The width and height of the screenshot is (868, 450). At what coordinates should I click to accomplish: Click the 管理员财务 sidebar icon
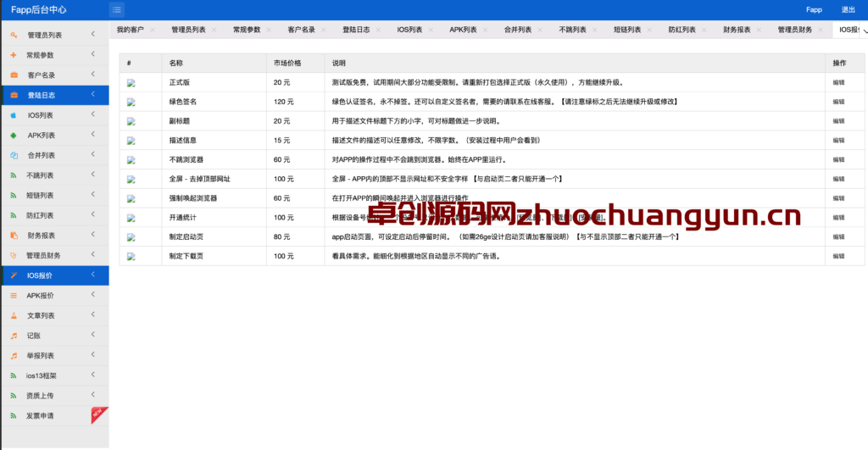pos(14,255)
